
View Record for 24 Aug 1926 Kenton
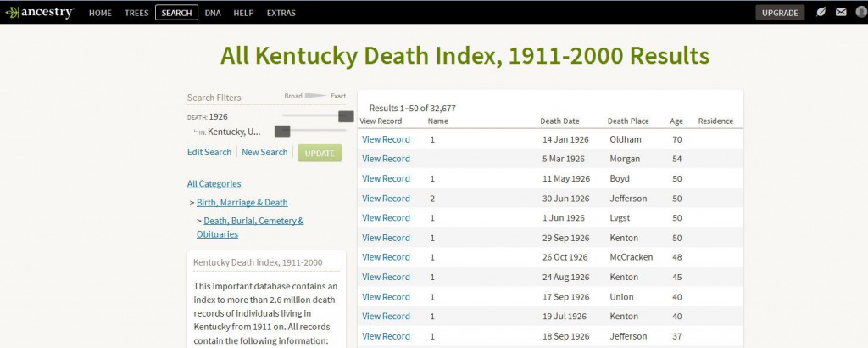[386, 277]
